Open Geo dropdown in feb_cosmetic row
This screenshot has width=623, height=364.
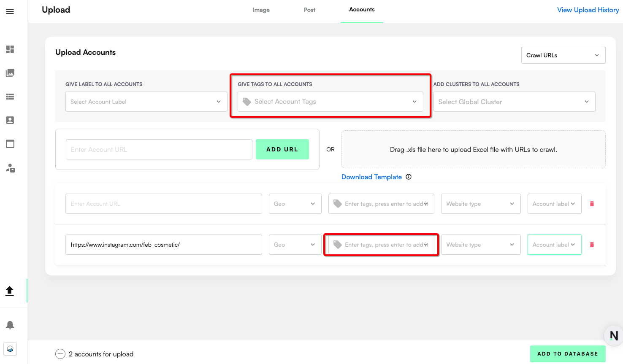(295, 245)
